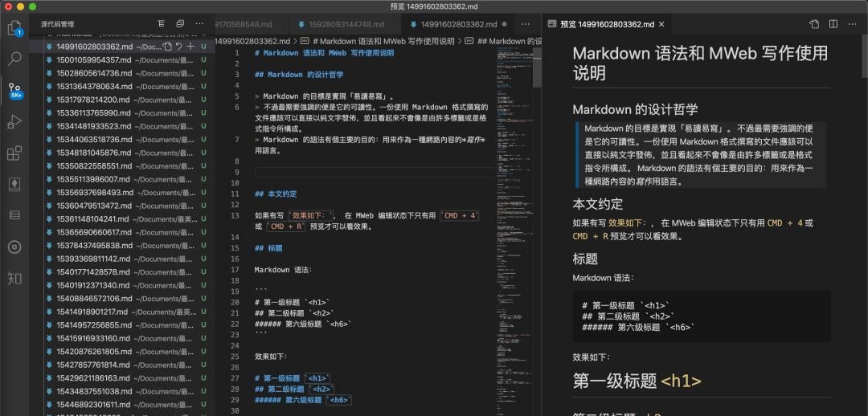Screen dimensions: 868x416
Task: Click '本文约定' heading in preview pane
Action: coord(598,203)
